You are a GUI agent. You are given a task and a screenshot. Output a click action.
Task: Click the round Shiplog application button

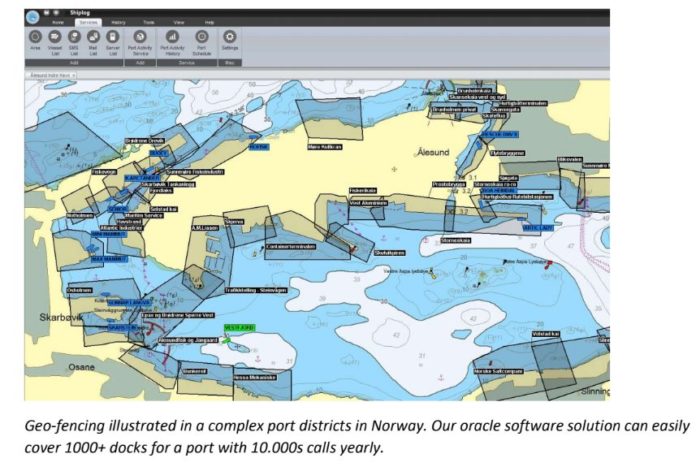point(33,16)
